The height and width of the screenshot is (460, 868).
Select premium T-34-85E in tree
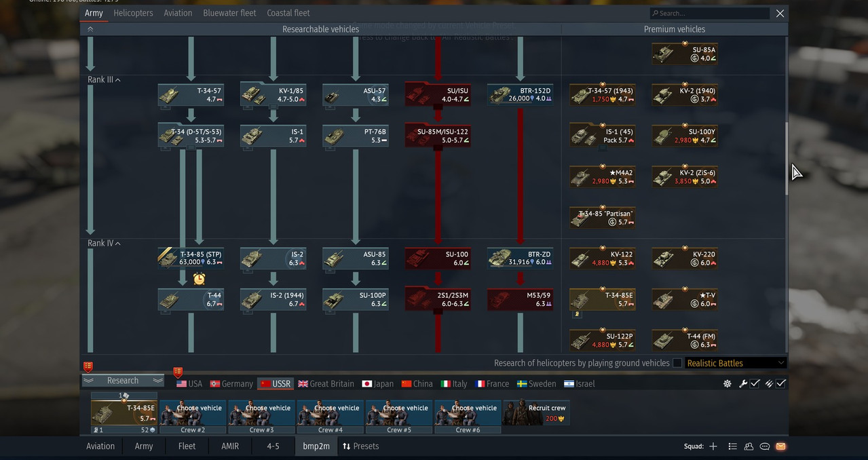(603, 299)
